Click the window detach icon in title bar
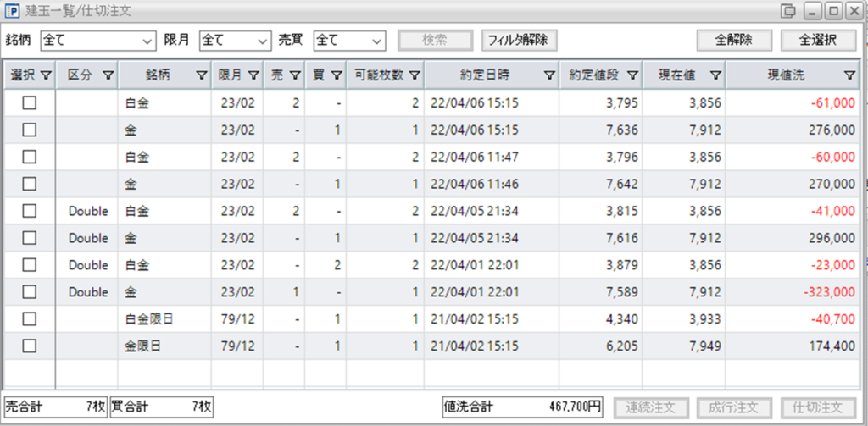 coord(788,10)
